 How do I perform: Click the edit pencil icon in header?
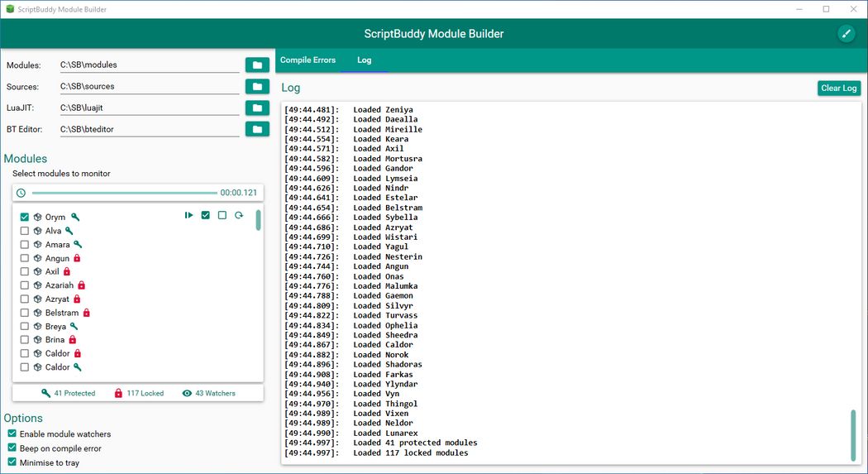click(x=846, y=33)
